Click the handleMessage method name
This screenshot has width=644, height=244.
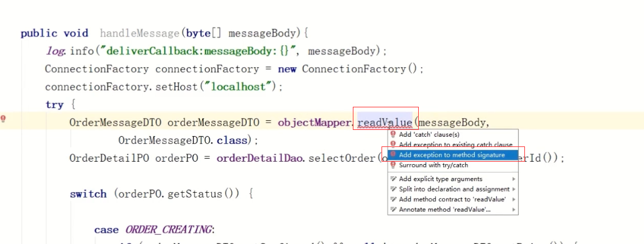click(x=141, y=33)
